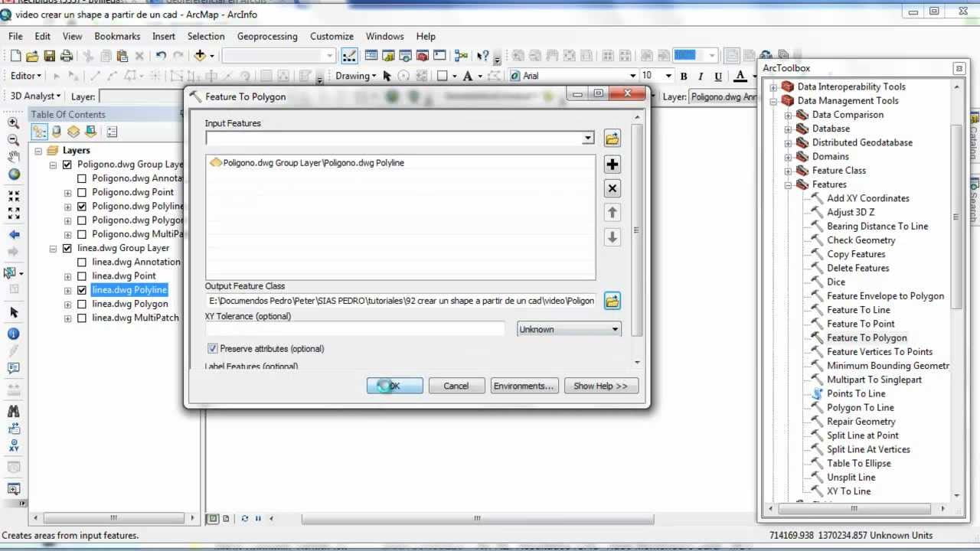Open the ArcToolbox window icon on main toolbar
Screen dimensions: 980x551
click(422, 55)
